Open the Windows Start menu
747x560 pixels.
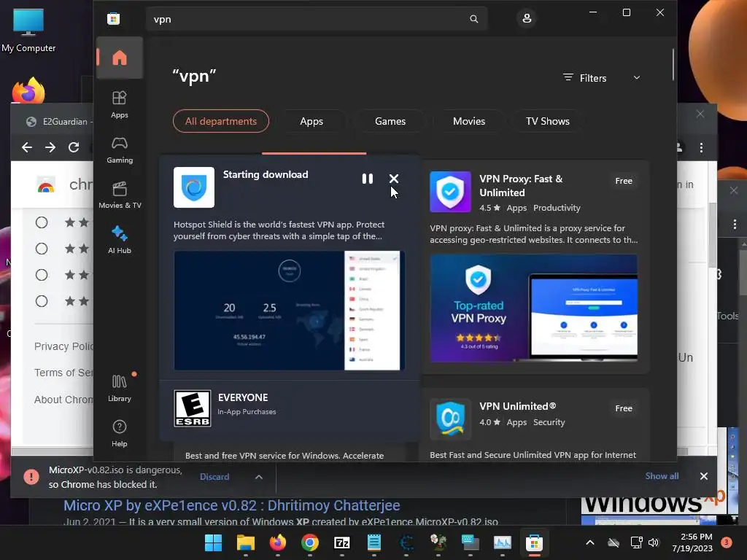[x=214, y=542]
